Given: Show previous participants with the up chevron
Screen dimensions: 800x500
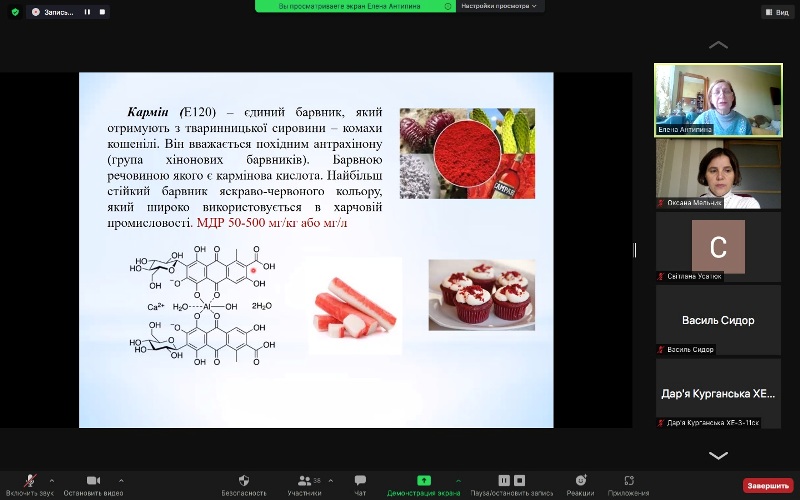Looking at the screenshot, I should coord(718,45).
